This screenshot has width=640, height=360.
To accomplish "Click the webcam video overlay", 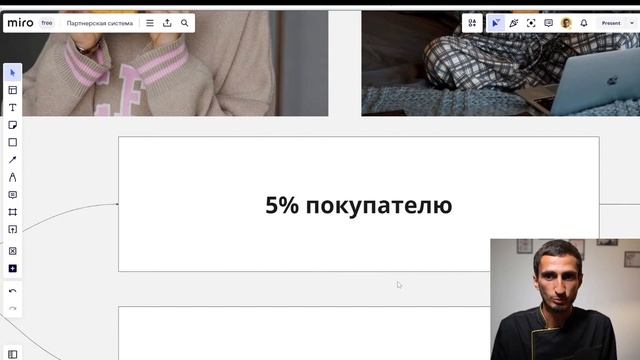I will pyautogui.click(x=565, y=300).
